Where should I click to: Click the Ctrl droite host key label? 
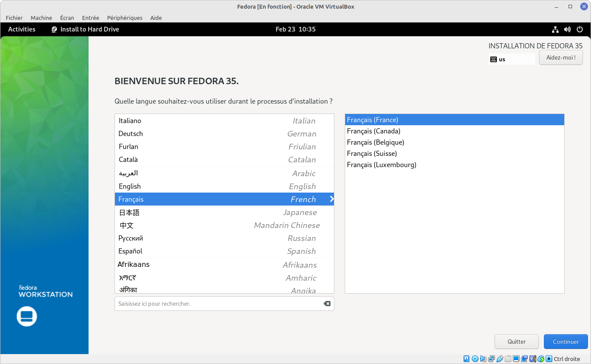pos(567,359)
